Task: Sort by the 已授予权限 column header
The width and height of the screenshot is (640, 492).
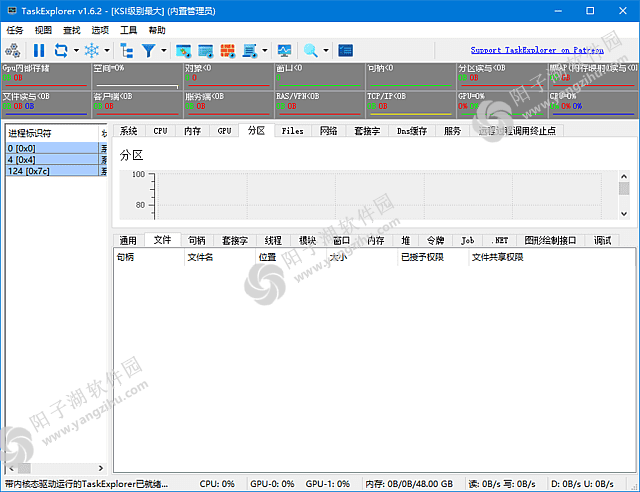Action: coord(433,257)
